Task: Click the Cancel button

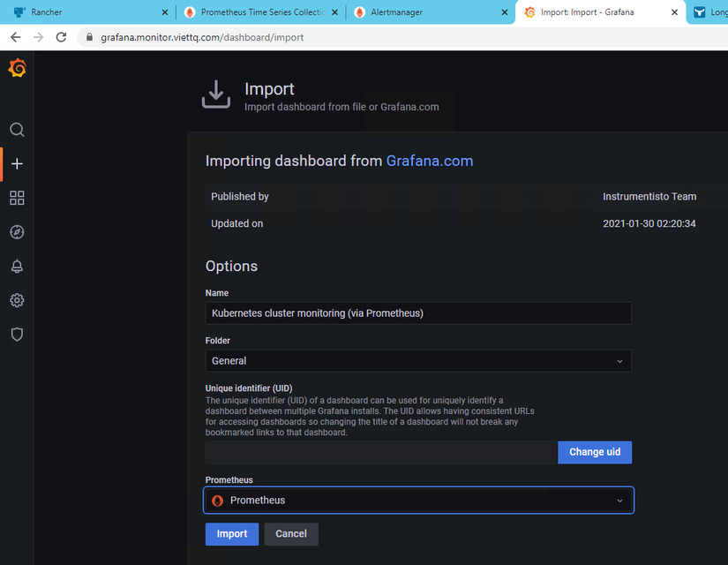Action: [x=291, y=534]
